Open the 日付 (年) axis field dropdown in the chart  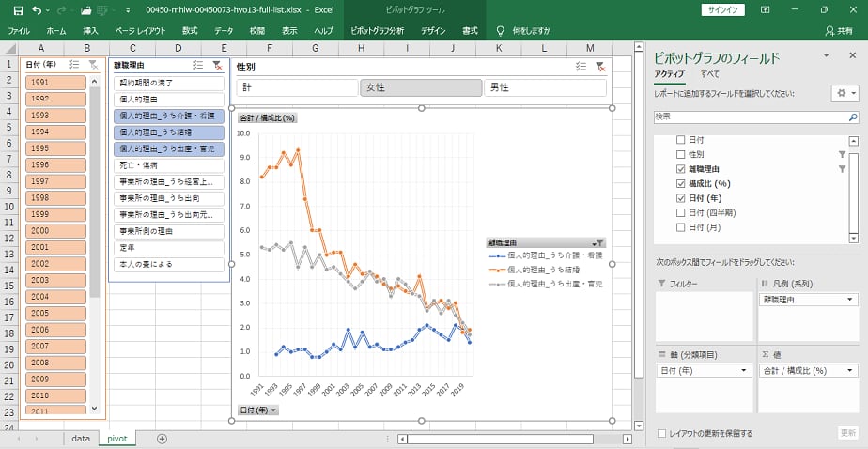(x=258, y=410)
